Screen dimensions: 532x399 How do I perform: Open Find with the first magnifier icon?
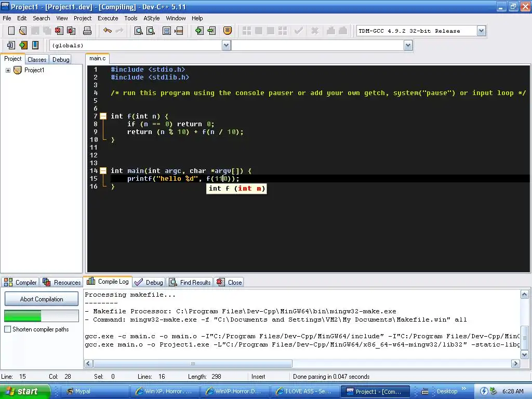[138, 31]
